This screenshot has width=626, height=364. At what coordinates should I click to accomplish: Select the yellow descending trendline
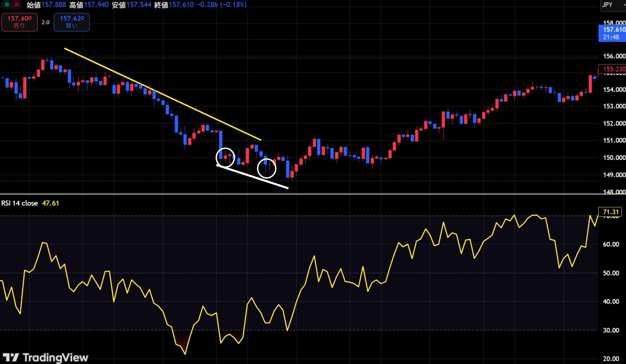[x=163, y=94]
